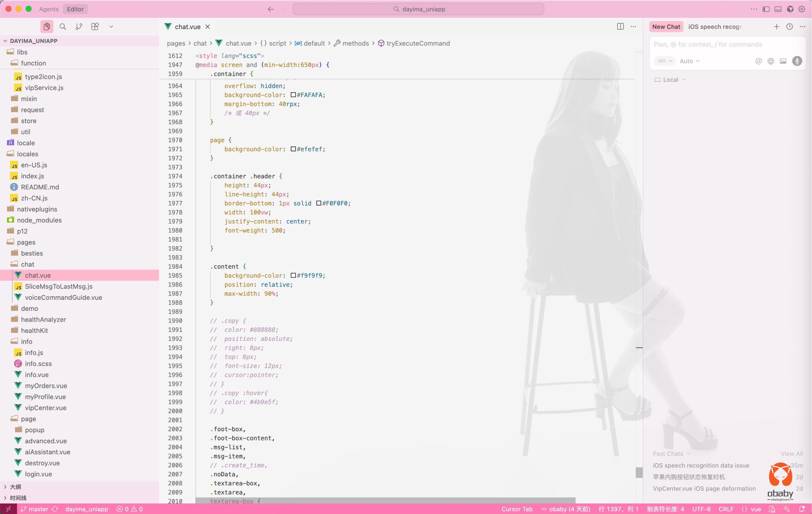Open settings gear in title bar
The height and width of the screenshot is (514, 812).
coord(802,9)
